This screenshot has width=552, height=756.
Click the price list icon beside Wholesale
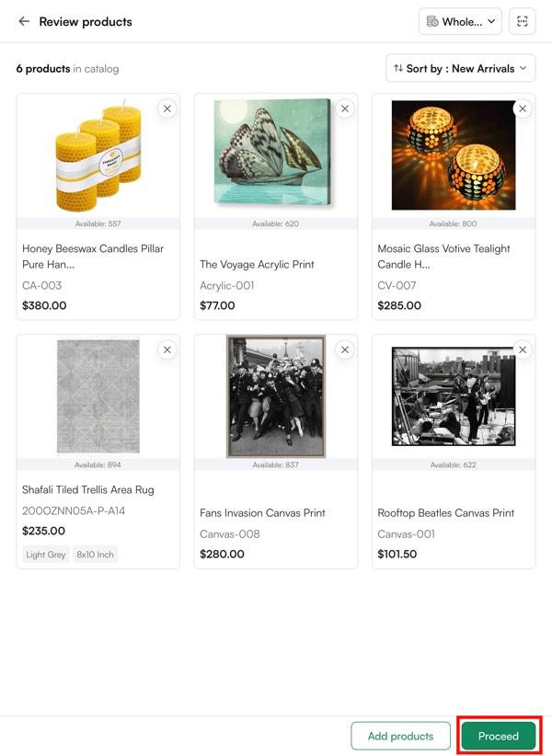click(431, 20)
